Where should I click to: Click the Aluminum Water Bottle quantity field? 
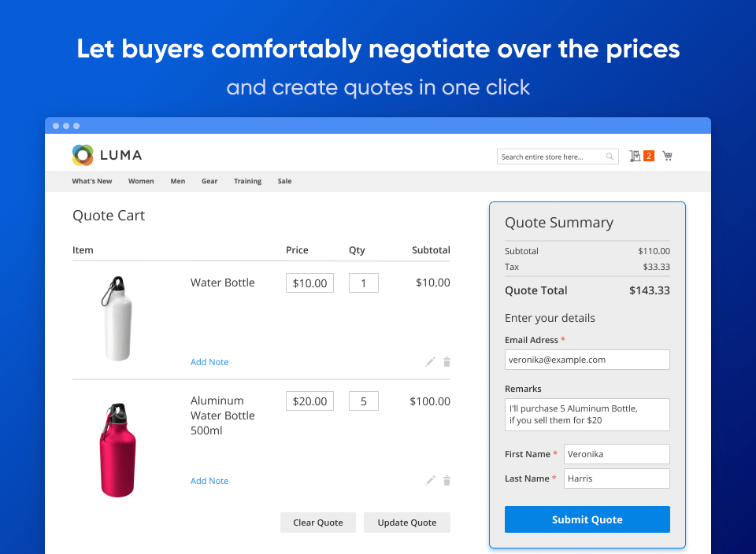tap(364, 401)
